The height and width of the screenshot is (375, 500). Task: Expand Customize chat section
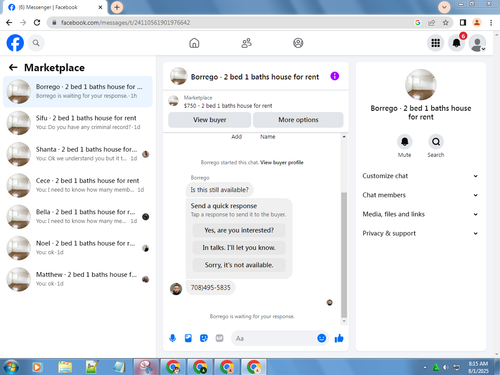click(420, 176)
